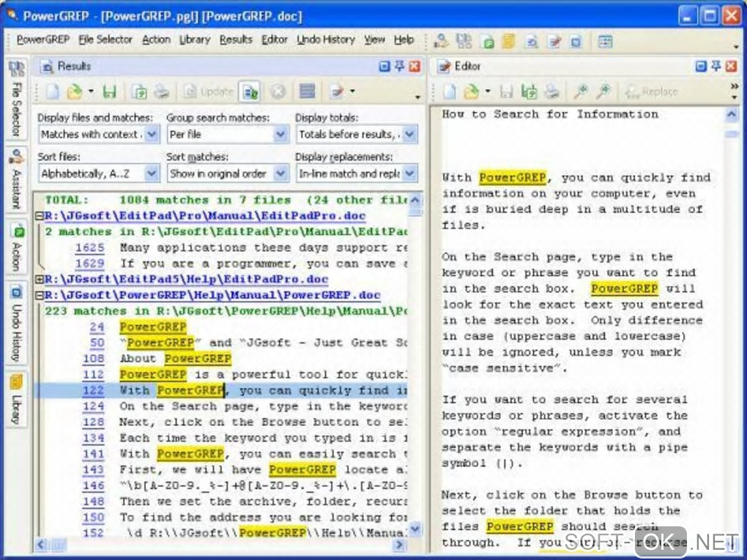This screenshot has height=560, width=747.
Task: Open the Library panel toolbar icon
Action: (x=509, y=42)
